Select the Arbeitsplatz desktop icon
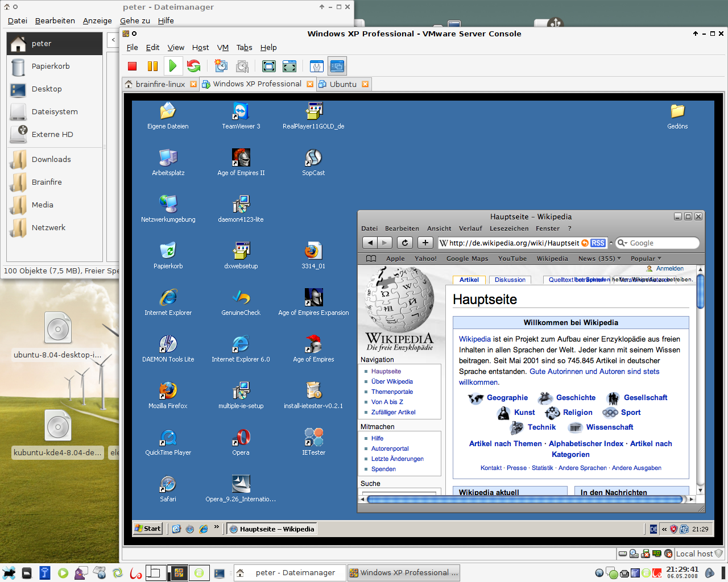This screenshot has width=728, height=582. click(x=168, y=163)
